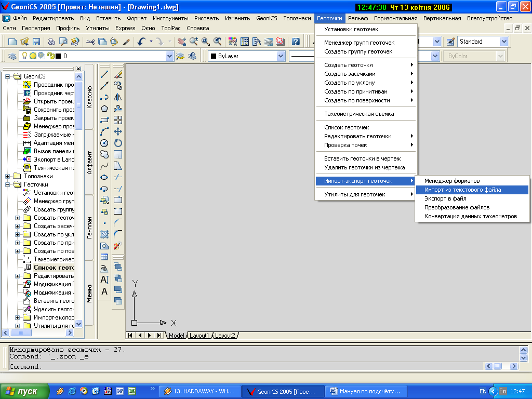Close the tree panel with X
This screenshot has height=399, width=532.
78,69
